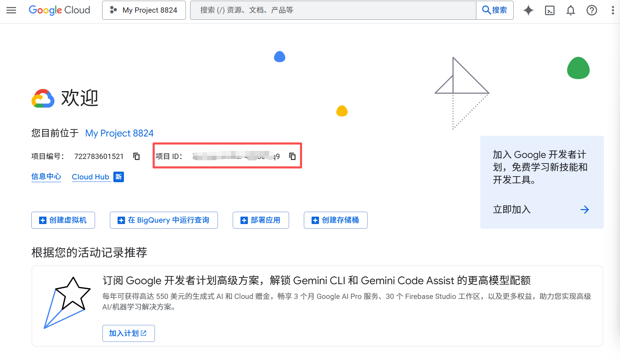Activate Cloud Shell terminal icon

pyautogui.click(x=549, y=11)
